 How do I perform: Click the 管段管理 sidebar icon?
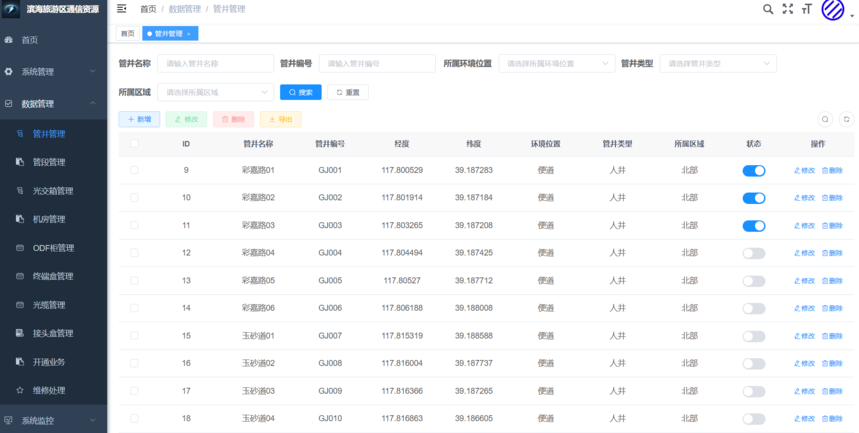coord(20,162)
